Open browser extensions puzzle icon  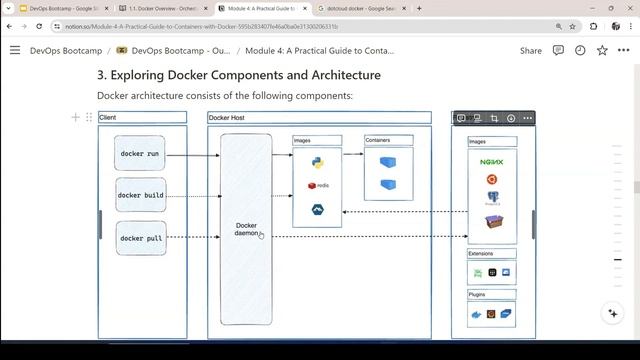pyautogui.click(x=593, y=26)
